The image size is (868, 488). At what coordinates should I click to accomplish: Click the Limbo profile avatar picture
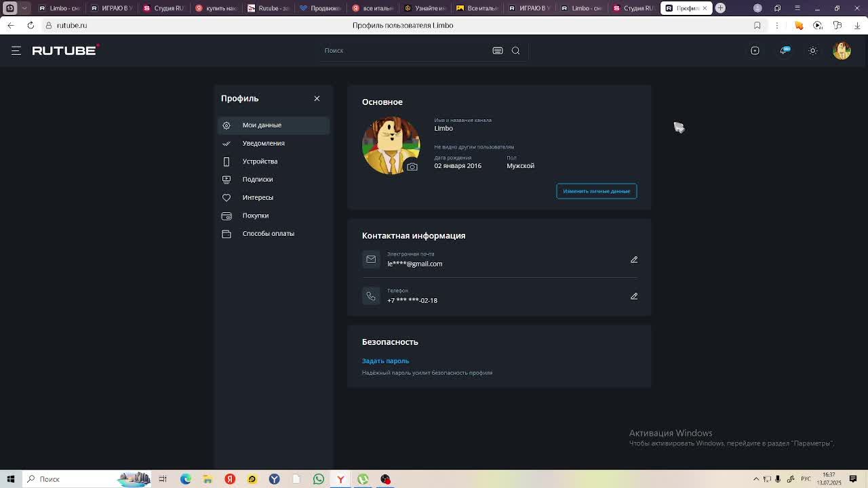point(391,145)
